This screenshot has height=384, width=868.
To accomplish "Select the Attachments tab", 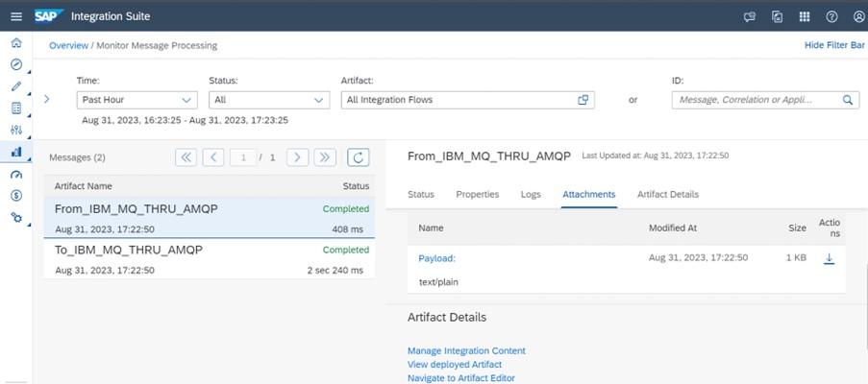I will (589, 195).
